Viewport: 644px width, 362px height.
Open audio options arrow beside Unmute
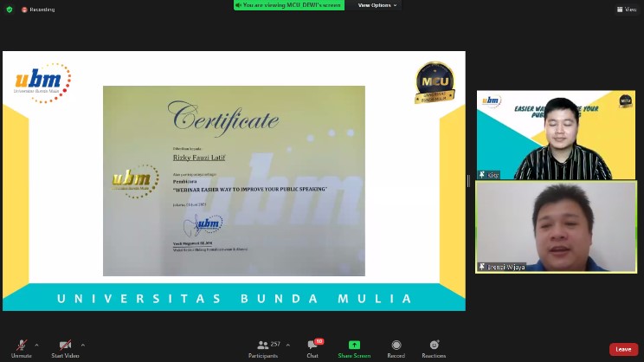click(36, 346)
